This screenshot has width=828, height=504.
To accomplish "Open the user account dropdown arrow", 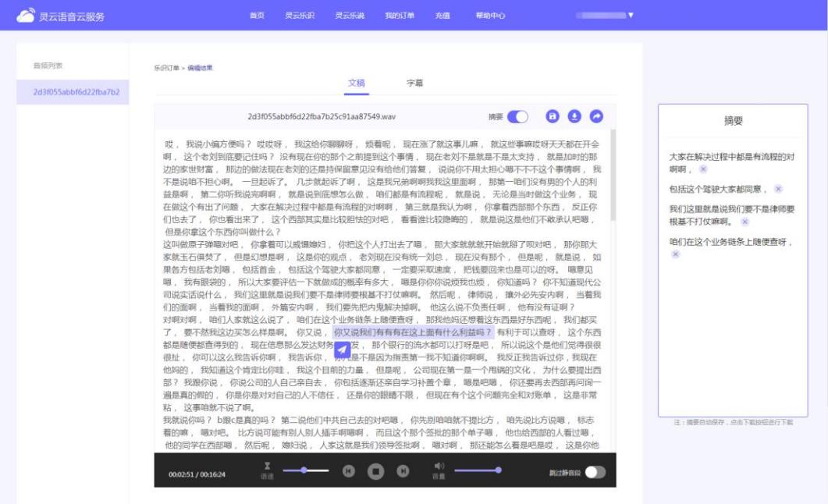I will [x=631, y=16].
